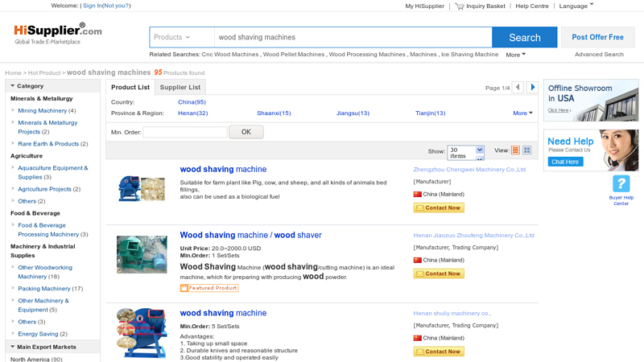
Task: Click the HiSupplier.com logo
Action: 57,33
